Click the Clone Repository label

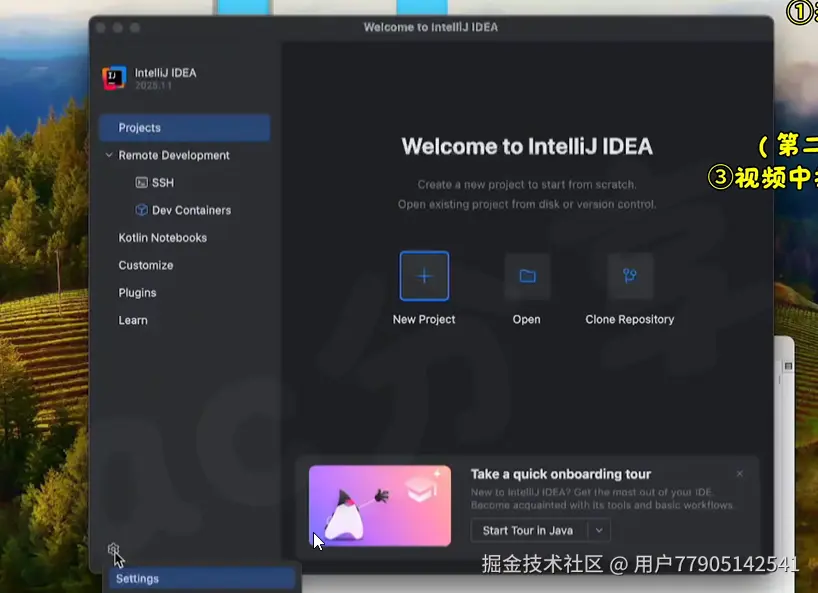630,319
